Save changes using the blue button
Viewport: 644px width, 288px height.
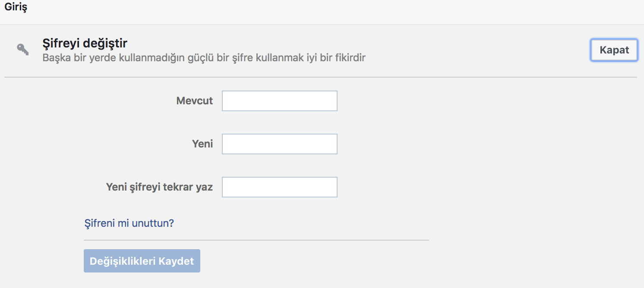point(142,261)
